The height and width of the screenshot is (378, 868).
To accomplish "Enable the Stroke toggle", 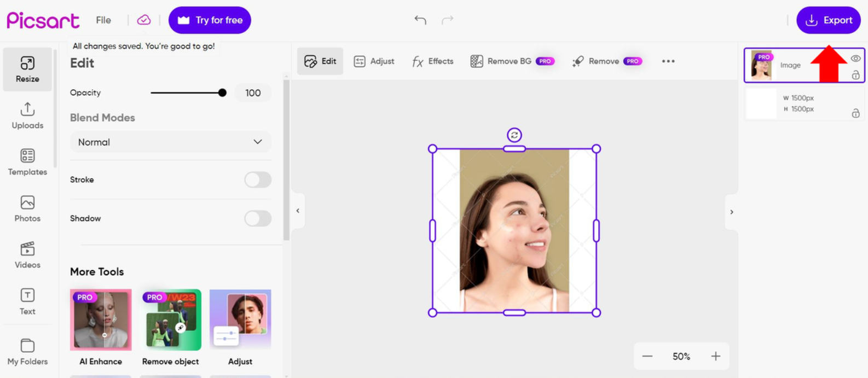I will (x=258, y=179).
